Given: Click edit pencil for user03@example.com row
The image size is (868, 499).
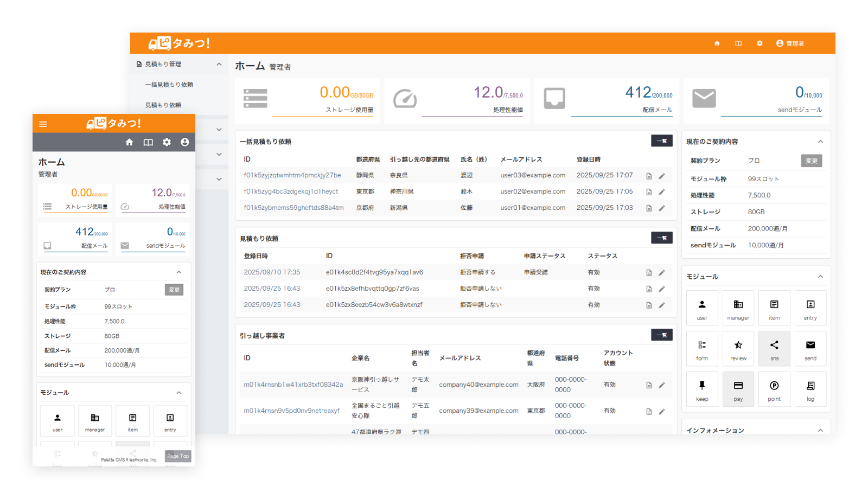Looking at the screenshot, I should (x=662, y=176).
